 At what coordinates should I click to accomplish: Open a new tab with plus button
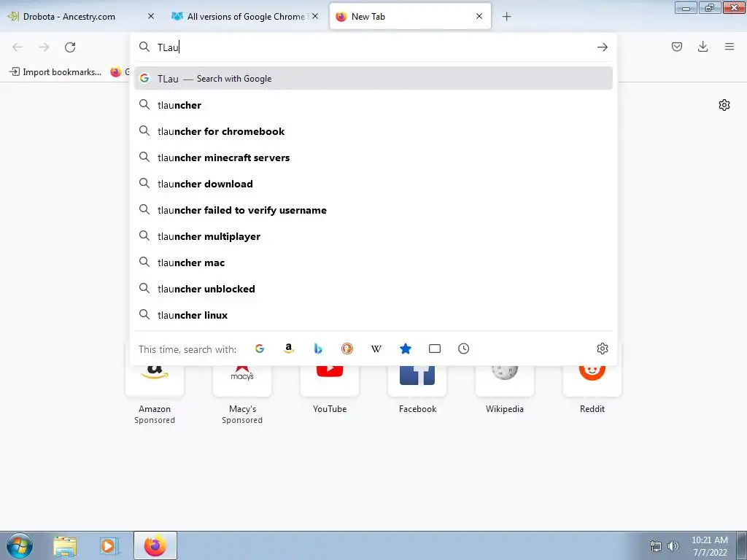[x=506, y=17]
